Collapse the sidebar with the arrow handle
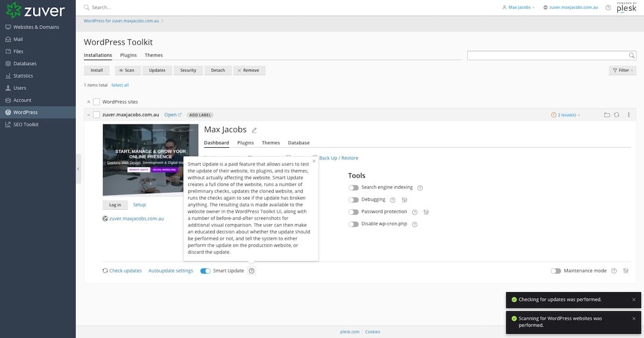The width and height of the screenshot is (644, 338). click(x=78, y=169)
